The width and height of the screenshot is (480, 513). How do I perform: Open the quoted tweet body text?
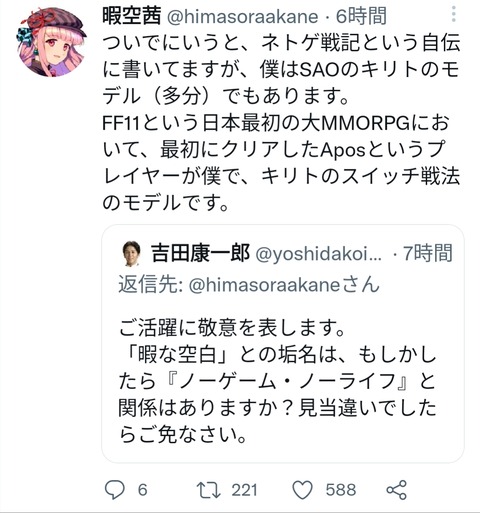tap(277, 381)
